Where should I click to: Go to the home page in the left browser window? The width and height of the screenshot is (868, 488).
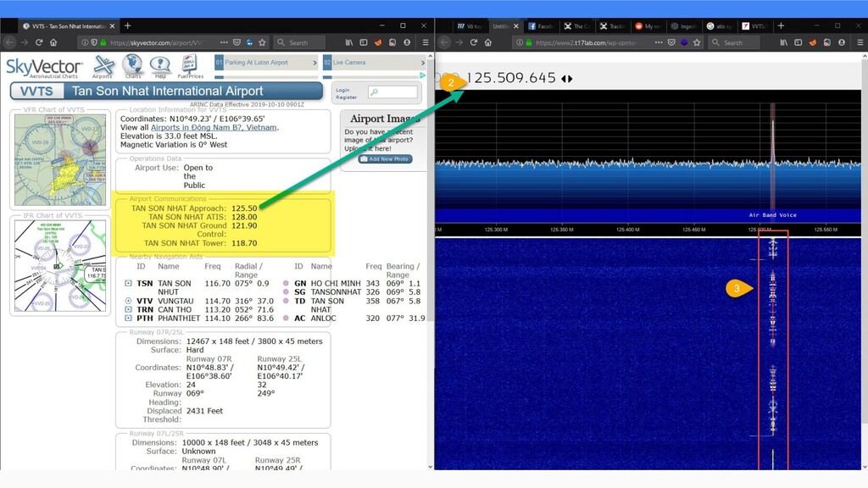point(53,42)
